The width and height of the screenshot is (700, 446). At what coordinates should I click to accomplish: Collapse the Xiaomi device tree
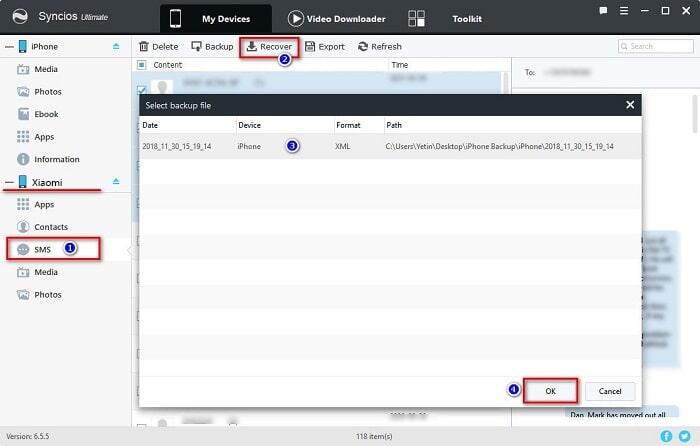coord(8,182)
